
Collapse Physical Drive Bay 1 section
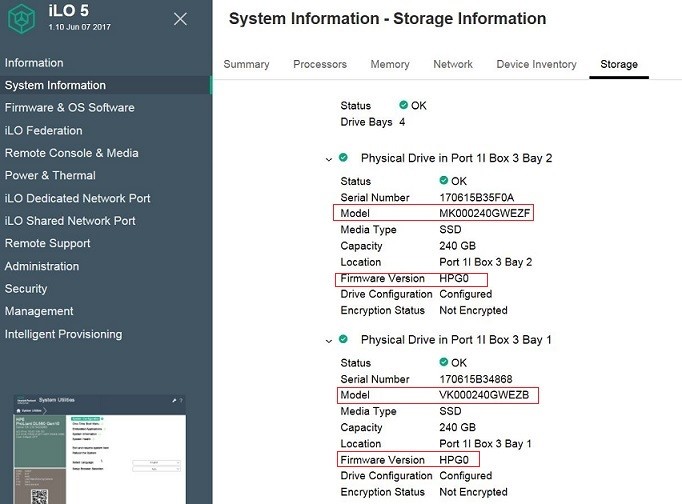(x=329, y=341)
